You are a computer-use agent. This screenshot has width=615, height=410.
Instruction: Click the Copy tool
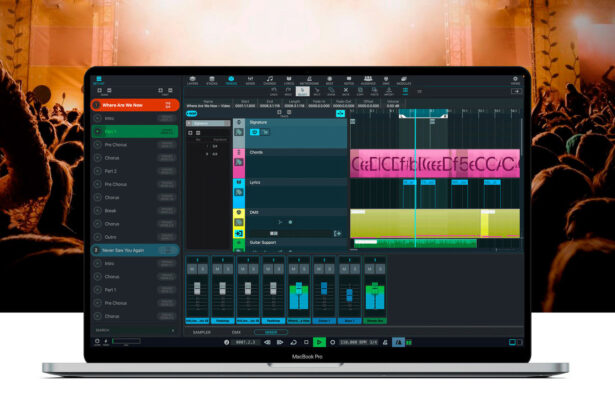point(360,92)
